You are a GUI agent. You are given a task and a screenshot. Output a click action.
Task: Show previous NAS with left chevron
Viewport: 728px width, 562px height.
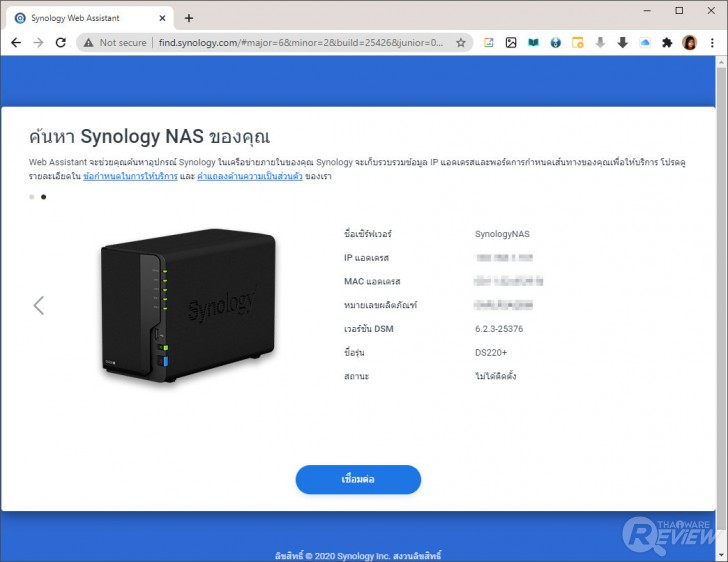[39, 306]
